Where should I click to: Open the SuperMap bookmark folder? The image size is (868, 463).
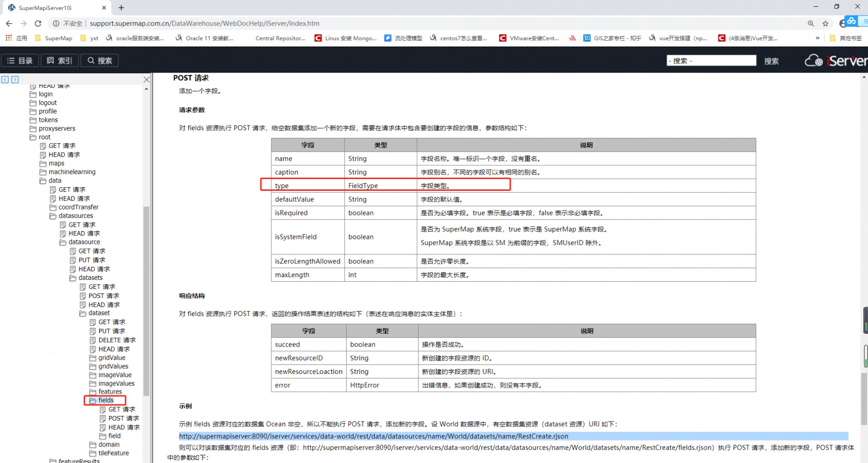coord(53,38)
